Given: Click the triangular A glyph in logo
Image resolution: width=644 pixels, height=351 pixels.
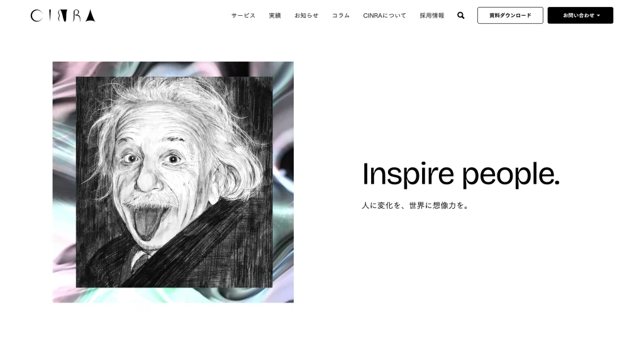Looking at the screenshot, I should [x=91, y=16].
